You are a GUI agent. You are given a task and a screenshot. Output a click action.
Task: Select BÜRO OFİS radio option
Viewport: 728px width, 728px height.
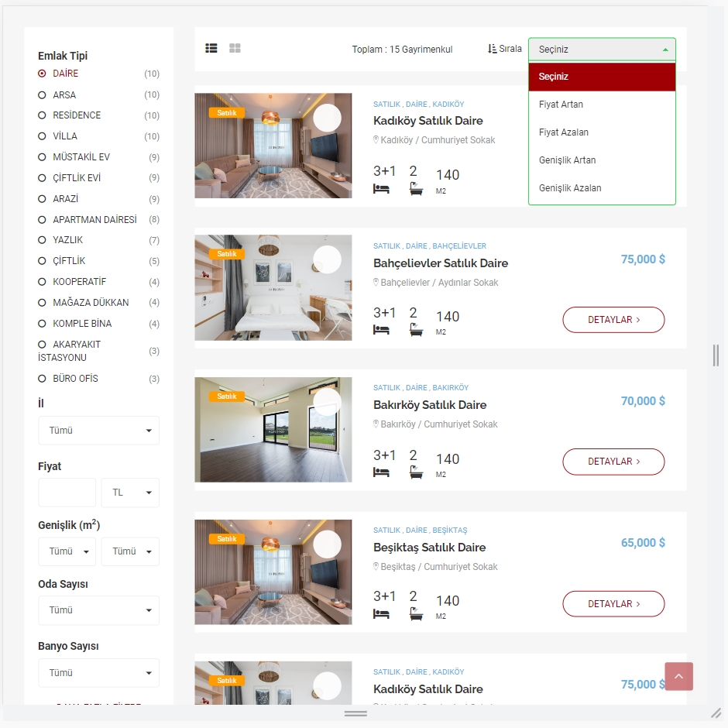pos(42,379)
